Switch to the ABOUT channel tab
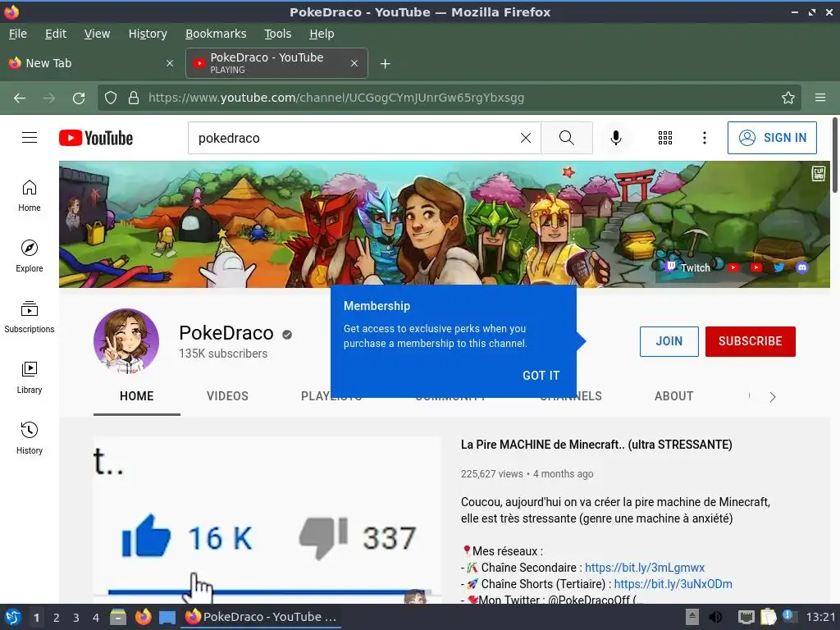 673,396
